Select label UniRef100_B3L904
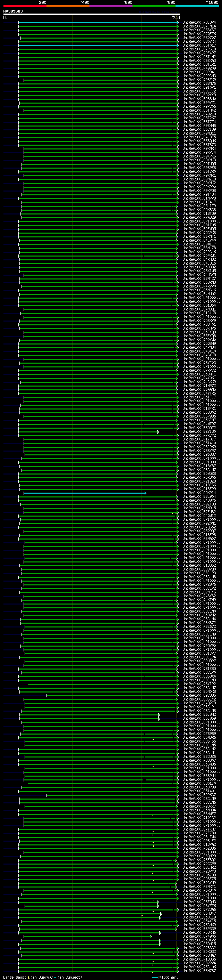This screenshot has width=222, height=980. [199, 497]
